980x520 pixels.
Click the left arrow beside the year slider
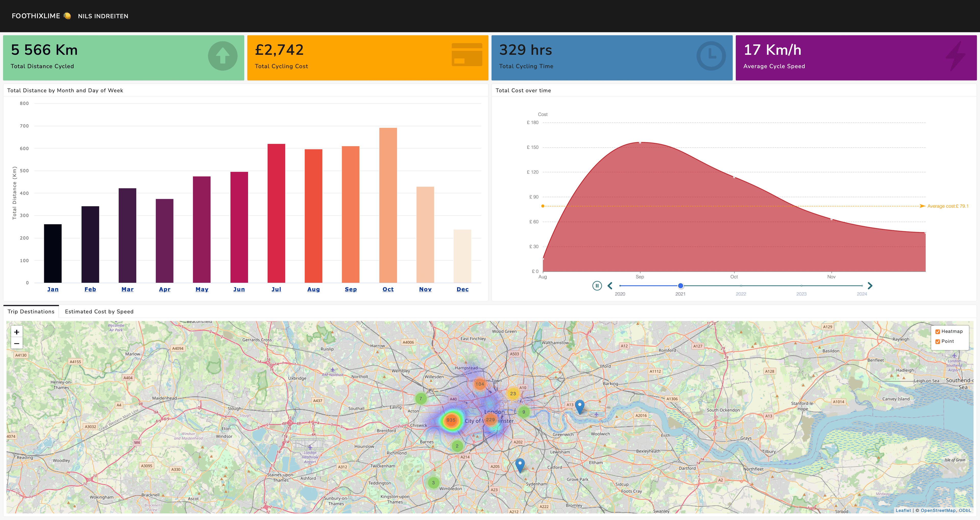pos(610,285)
